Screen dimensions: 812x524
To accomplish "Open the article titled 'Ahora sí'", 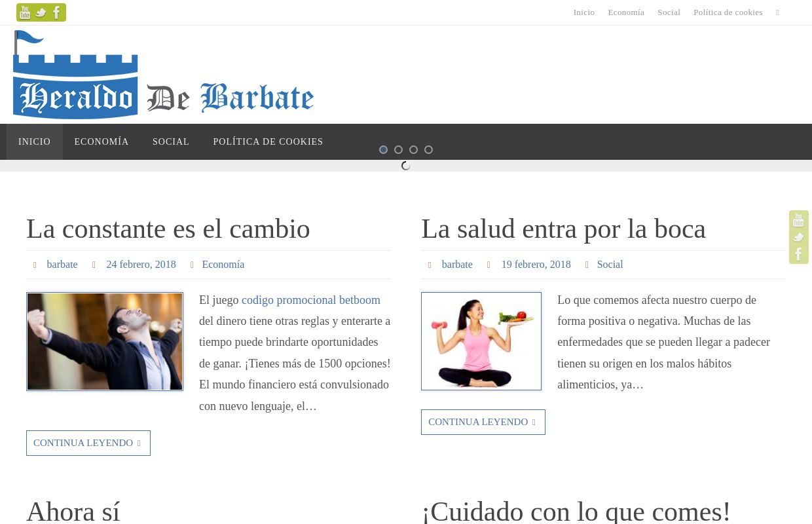I will tap(73, 511).
